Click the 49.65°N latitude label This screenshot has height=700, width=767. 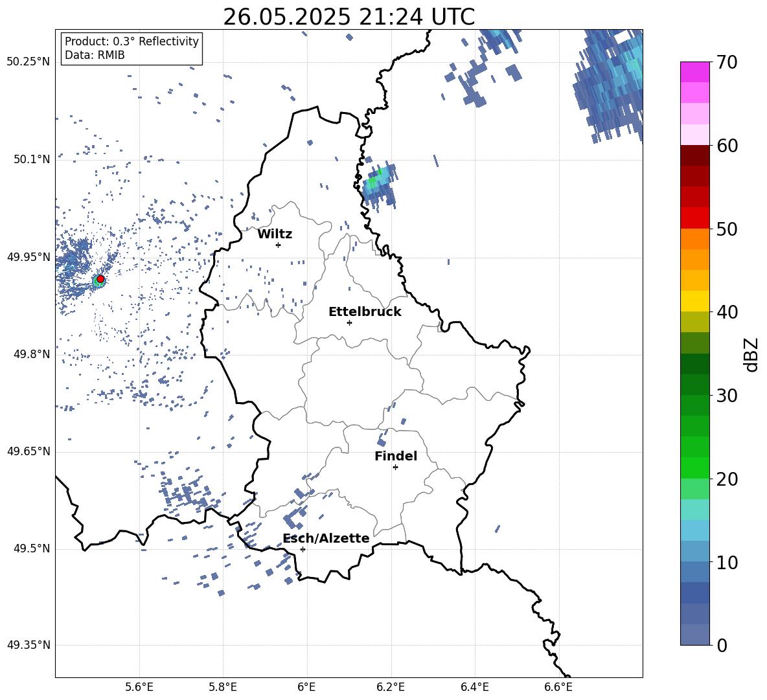coord(29,451)
